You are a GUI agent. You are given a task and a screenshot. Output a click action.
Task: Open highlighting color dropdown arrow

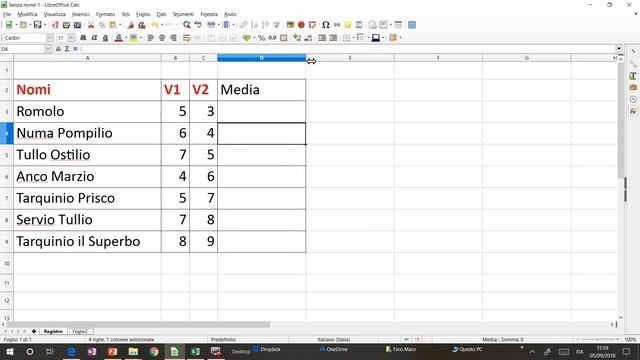click(x=141, y=38)
